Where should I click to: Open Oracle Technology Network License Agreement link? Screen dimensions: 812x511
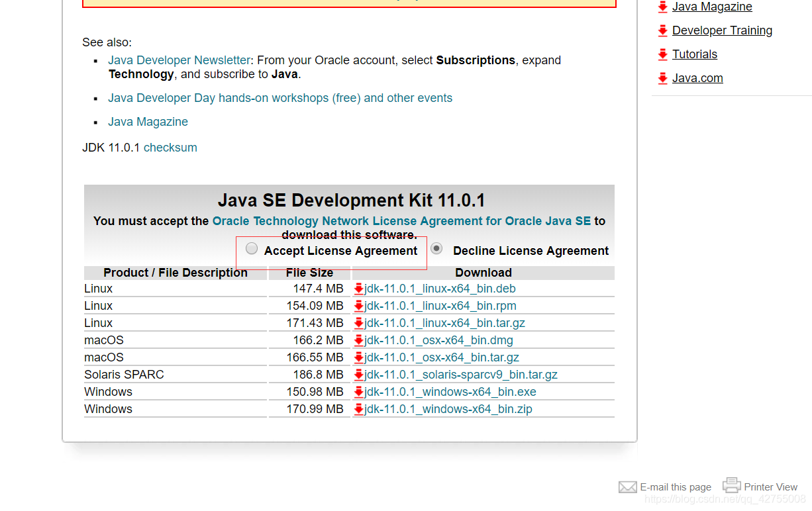pos(401,221)
